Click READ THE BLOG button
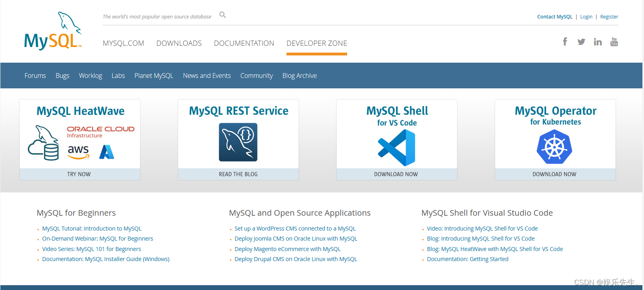The image size is (644, 290). [x=238, y=174]
